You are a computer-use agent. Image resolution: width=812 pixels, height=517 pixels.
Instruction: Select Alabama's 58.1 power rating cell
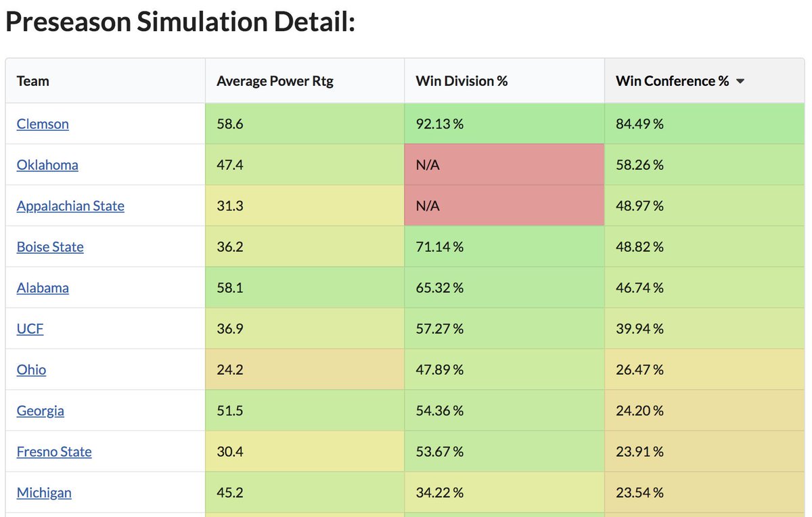pos(305,288)
